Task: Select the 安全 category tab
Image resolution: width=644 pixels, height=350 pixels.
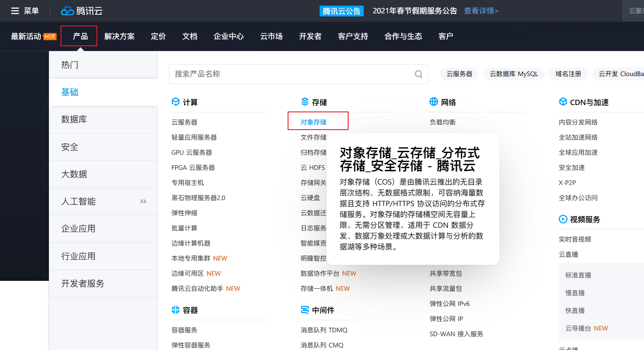Action: pyautogui.click(x=103, y=147)
